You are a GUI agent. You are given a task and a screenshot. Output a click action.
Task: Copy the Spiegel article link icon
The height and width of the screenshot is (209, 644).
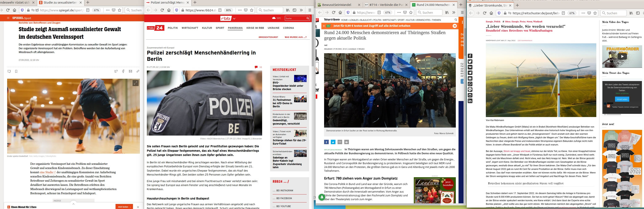(x=138, y=71)
